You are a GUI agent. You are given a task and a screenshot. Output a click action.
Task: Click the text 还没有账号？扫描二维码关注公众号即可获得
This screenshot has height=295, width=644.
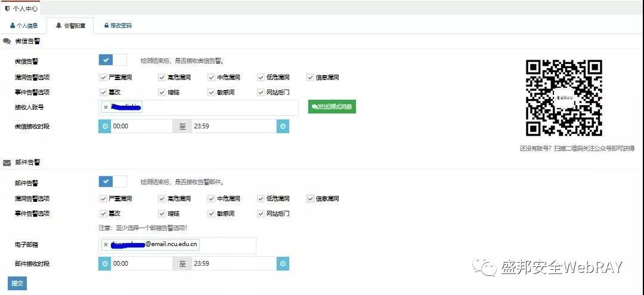tap(577, 149)
